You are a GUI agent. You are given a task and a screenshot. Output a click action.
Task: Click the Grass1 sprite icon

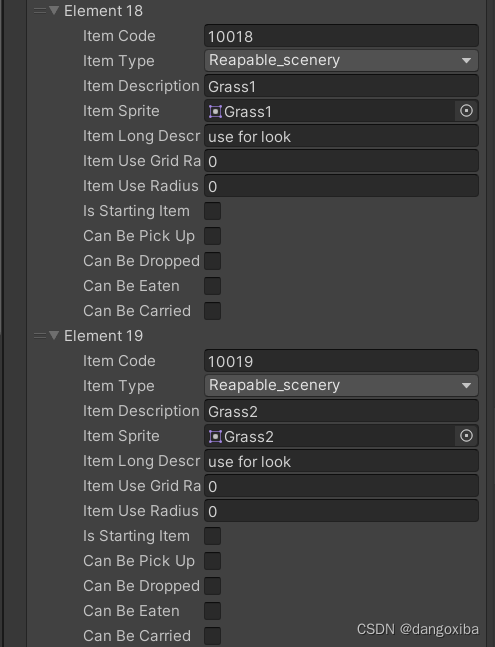[215, 111]
